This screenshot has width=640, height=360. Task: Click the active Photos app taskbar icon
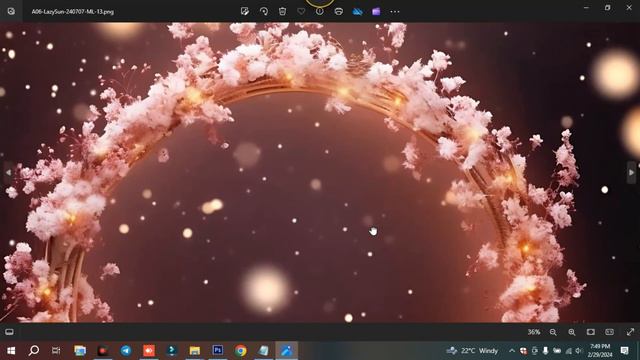[x=287, y=350]
